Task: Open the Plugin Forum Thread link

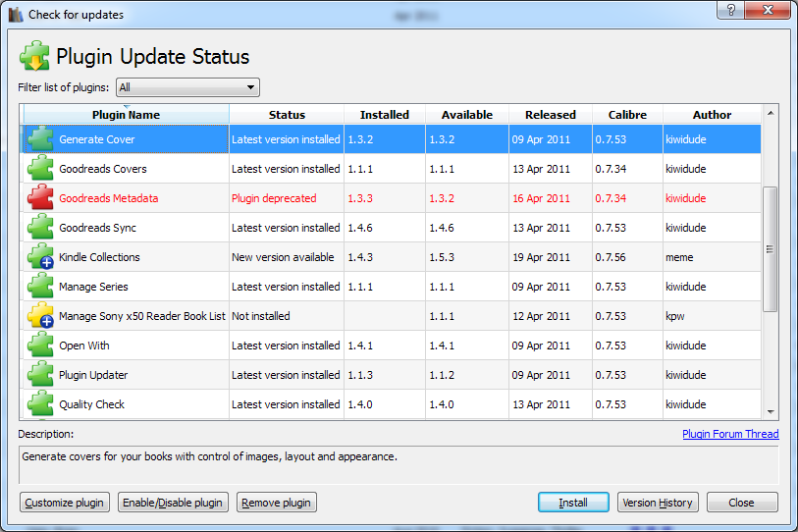Action: pos(730,434)
